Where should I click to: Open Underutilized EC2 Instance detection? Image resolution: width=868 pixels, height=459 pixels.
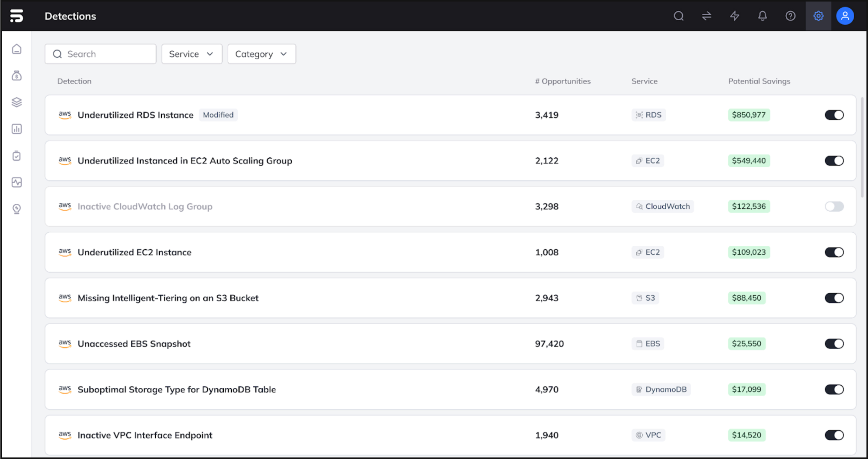coord(135,252)
